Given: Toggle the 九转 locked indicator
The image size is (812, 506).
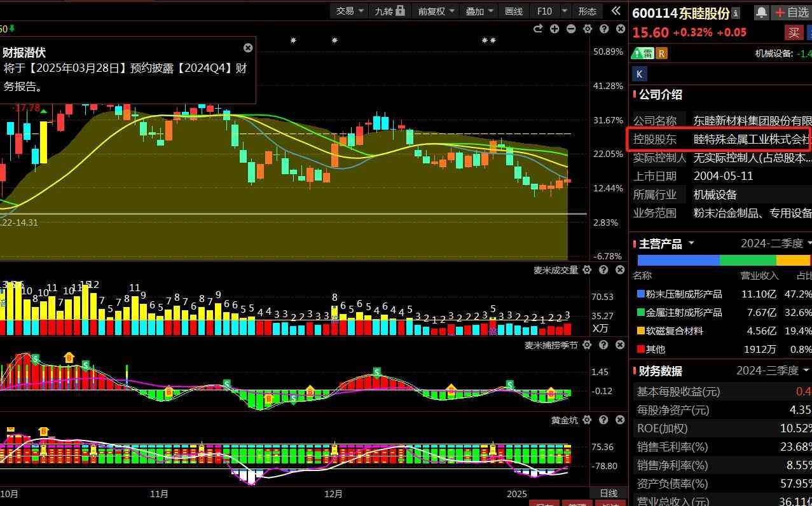Looking at the screenshot, I should point(389,11).
